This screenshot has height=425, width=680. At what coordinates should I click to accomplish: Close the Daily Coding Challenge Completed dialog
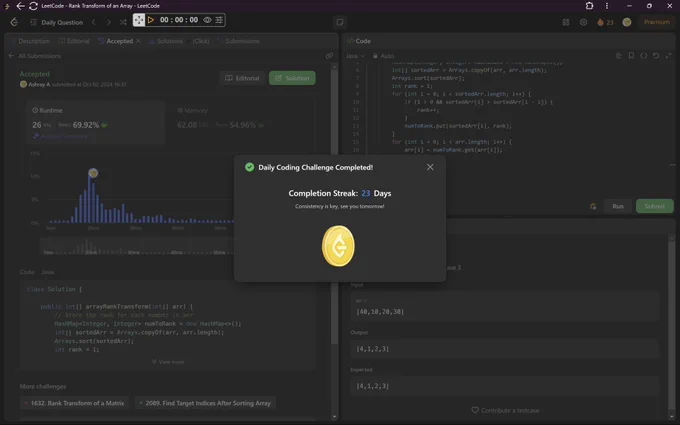[430, 167]
